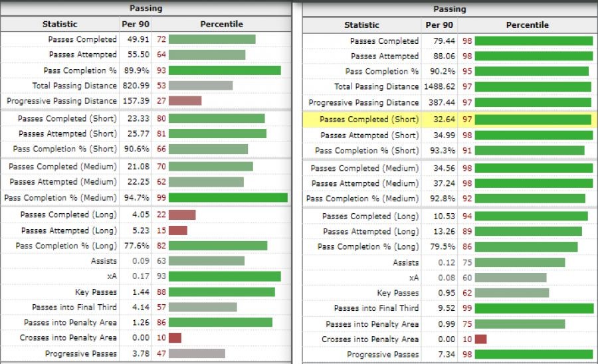
Task: Click the highlighted Passes Completed (Short) row label
Action: click(x=369, y=120)
